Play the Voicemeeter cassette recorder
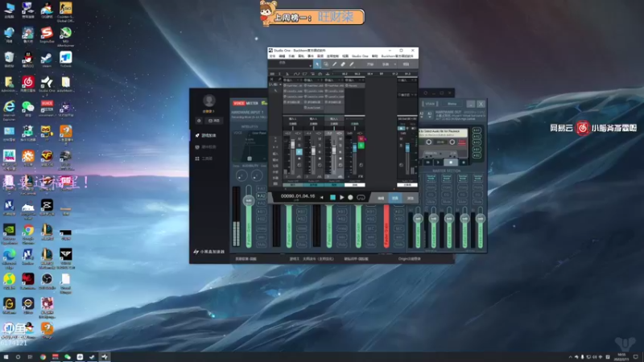Screen dimensions: 644x362 click(x=439, y=162)
